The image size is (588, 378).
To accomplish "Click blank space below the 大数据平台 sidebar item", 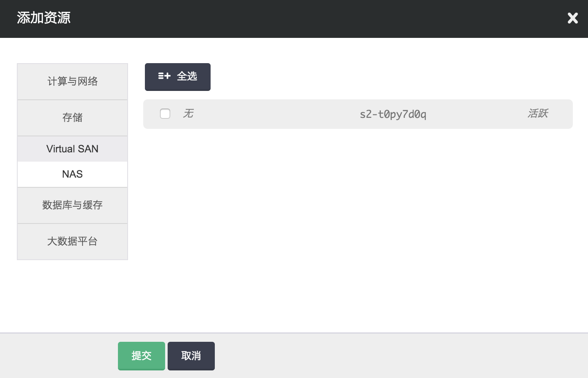I will pyautogui.click(x=72, y=295).
